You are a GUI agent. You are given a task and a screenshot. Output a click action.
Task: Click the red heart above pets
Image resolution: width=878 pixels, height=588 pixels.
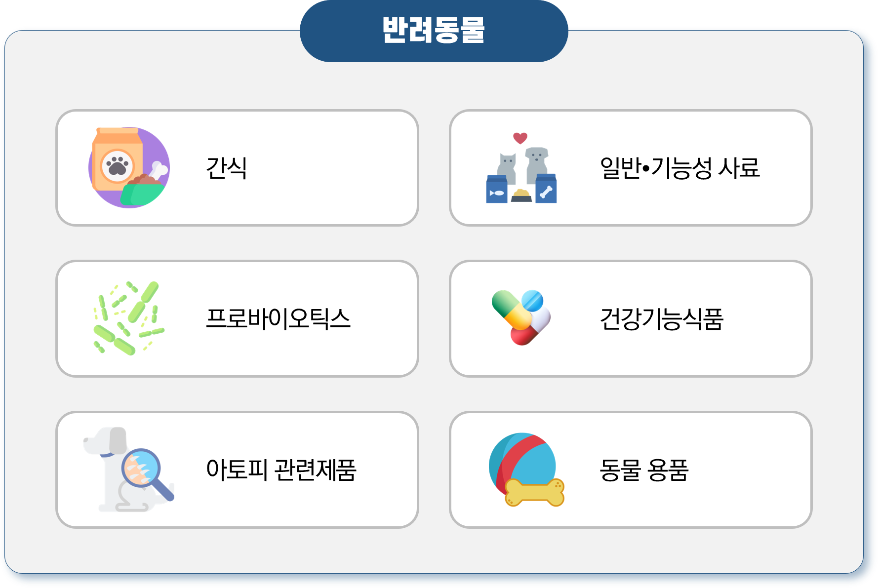click(520, 138)
